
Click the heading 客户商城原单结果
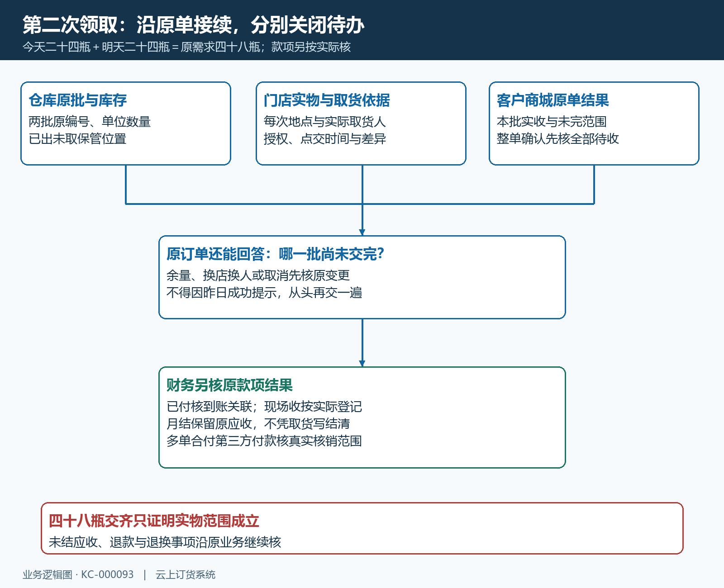(553, 100)
